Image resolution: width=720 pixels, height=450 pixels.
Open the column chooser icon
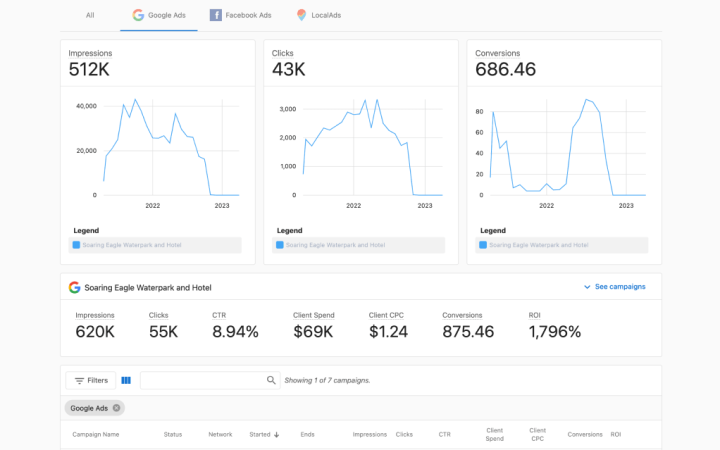click(x=126, y=380)
